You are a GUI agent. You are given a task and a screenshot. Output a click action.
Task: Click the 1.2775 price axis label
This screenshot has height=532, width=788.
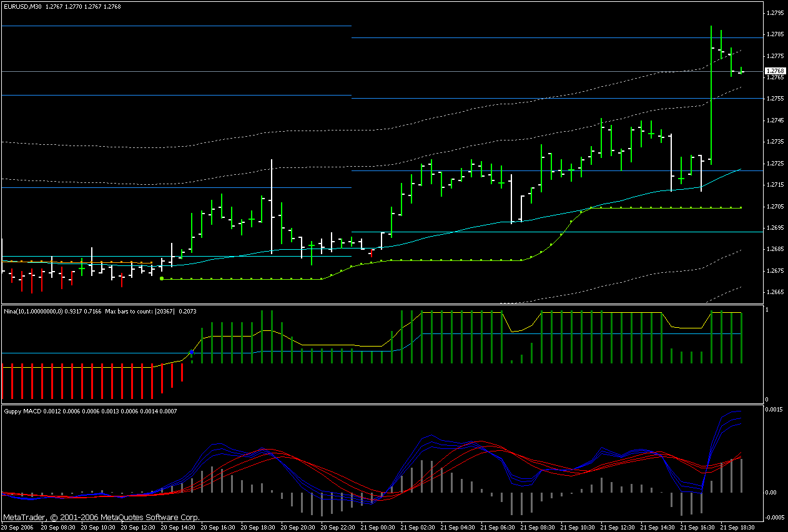[x=776, y=56]
